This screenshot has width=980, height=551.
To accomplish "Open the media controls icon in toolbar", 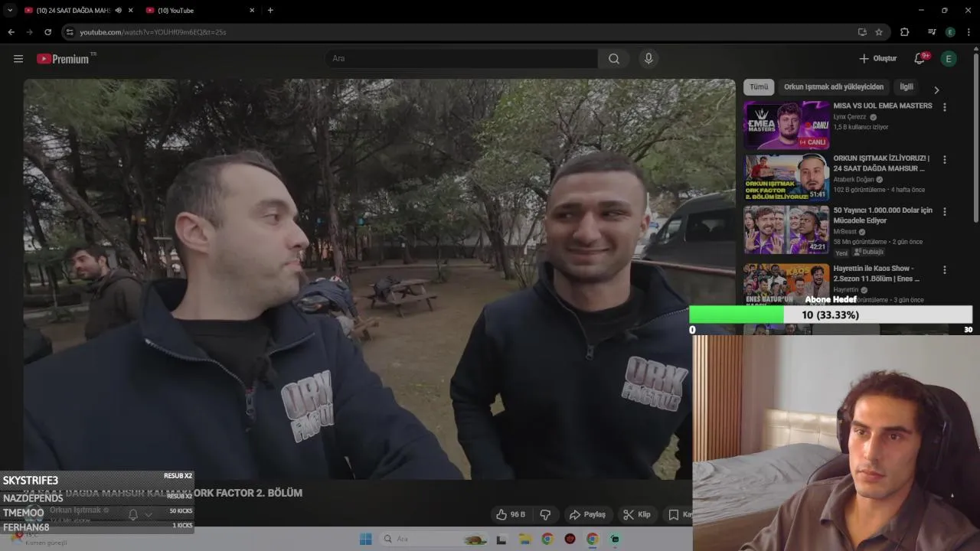I will click(932, 32).
